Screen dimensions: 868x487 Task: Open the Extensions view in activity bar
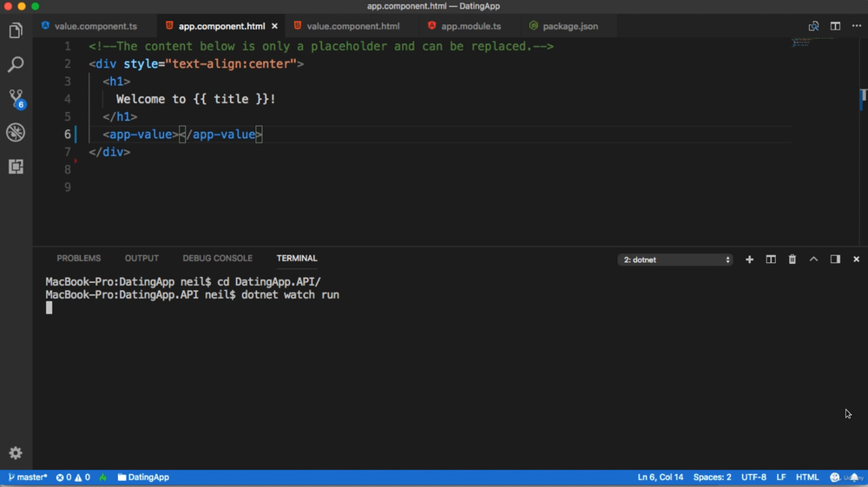[x=16, y=167]
